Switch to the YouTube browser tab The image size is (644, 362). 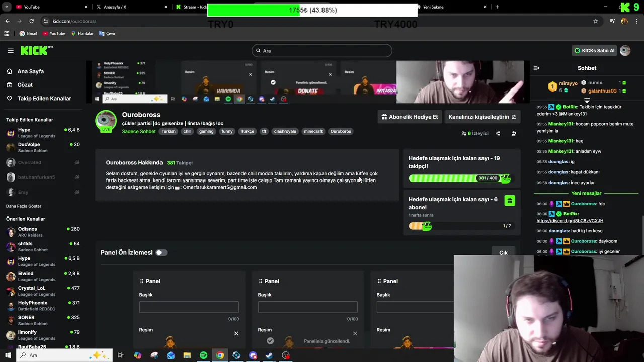click(50, 7)
